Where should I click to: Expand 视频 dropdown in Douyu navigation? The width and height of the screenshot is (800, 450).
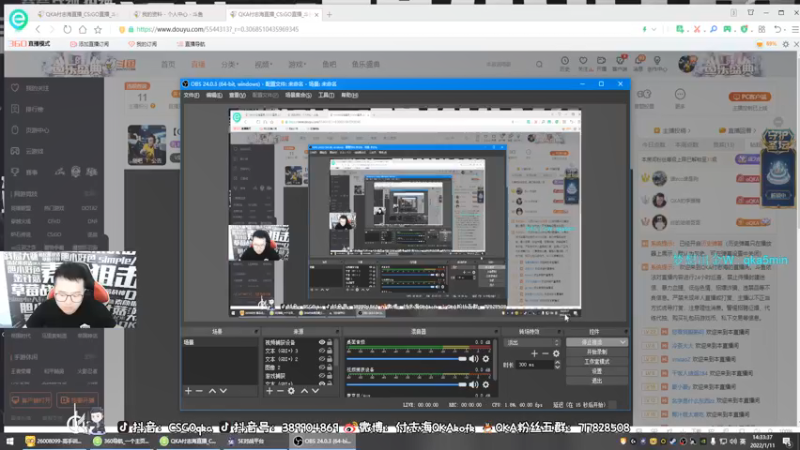pyautogui.click(x=263, y=64)
